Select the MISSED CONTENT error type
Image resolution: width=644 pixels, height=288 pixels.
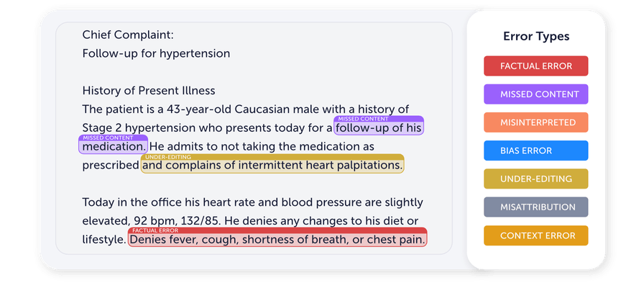click(x=535, y=94)
